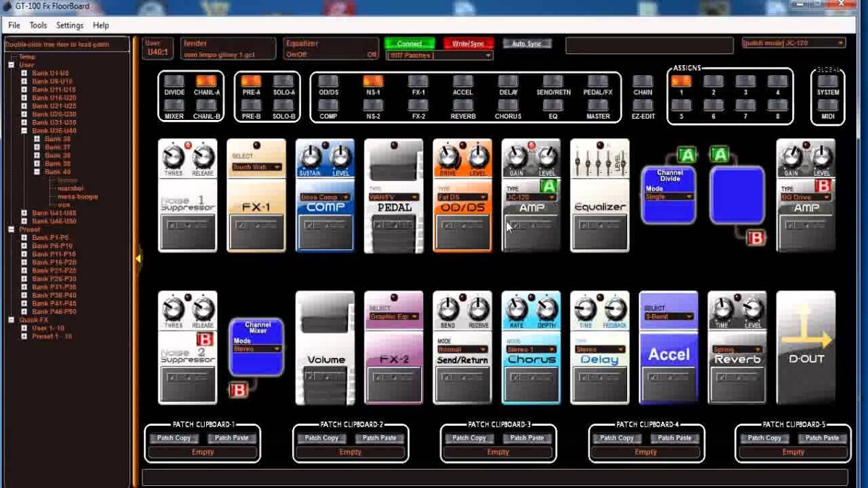Click the plain blue channel block without text

[x=737, y=194]
